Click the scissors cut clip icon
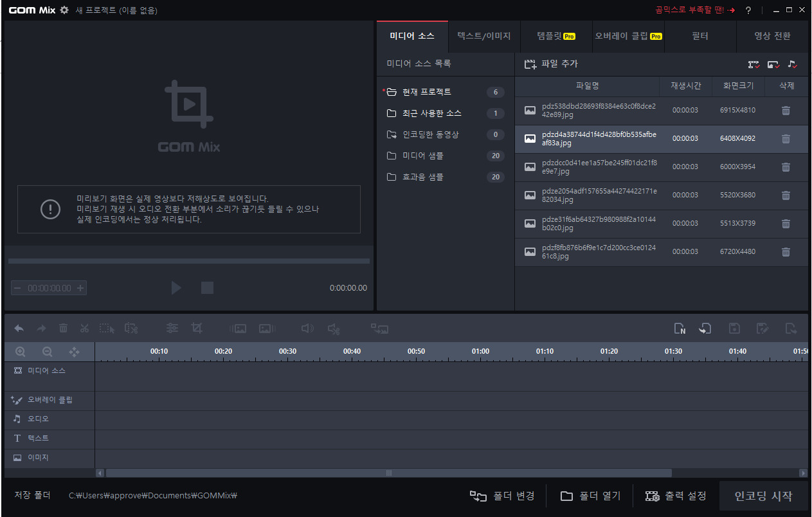The image size is (812, 517). [x=84, y=329]
